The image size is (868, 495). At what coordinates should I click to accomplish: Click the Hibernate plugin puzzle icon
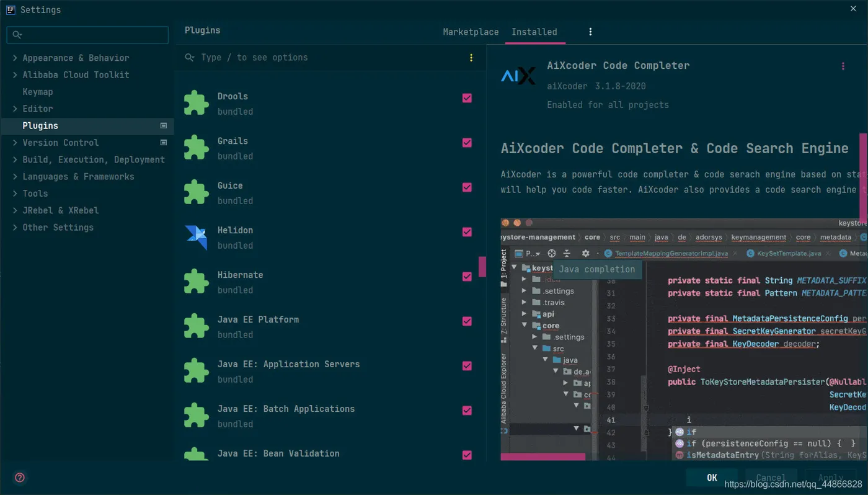tap(196, 282)
